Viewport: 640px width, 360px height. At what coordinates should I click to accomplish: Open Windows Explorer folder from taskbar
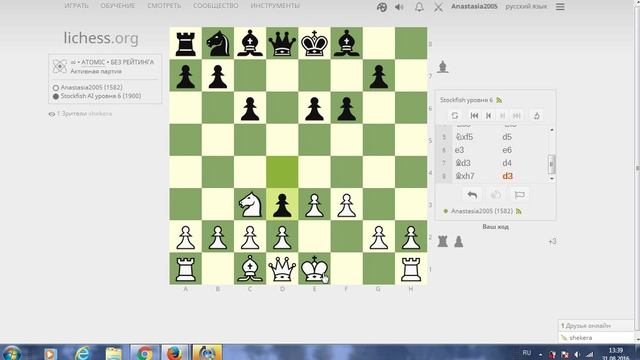(x=113, y=353)
